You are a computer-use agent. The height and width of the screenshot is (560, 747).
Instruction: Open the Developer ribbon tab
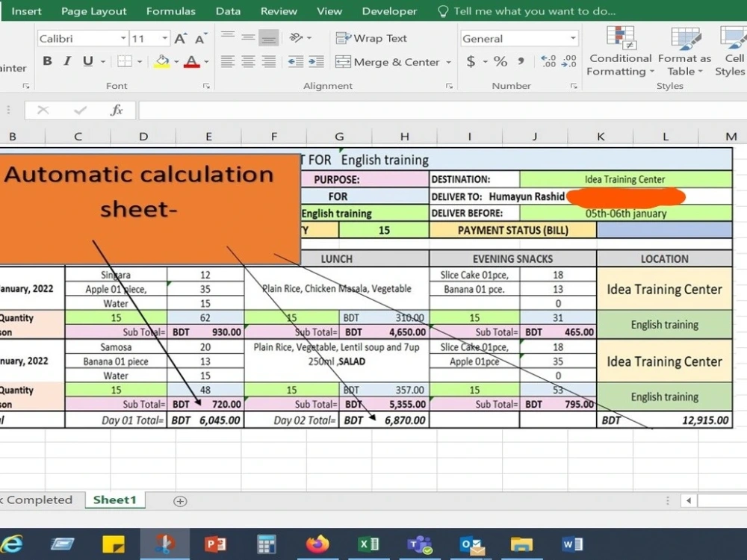(389, 10)
